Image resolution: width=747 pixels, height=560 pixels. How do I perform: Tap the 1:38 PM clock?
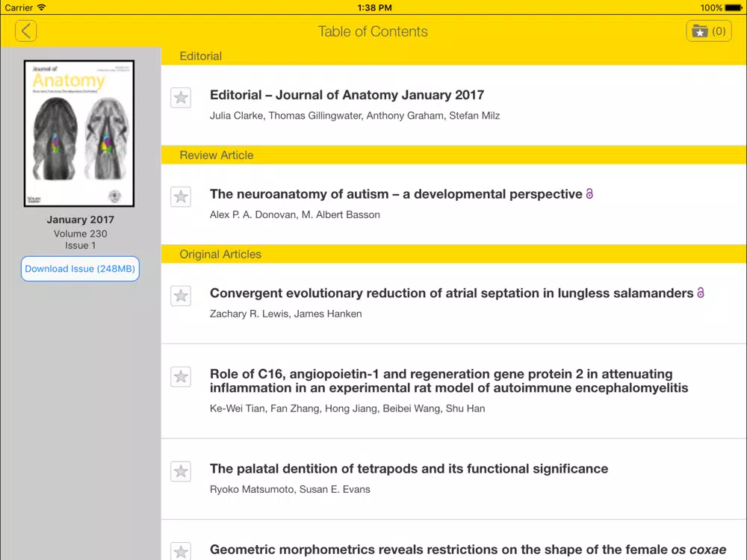coord(374,7)
